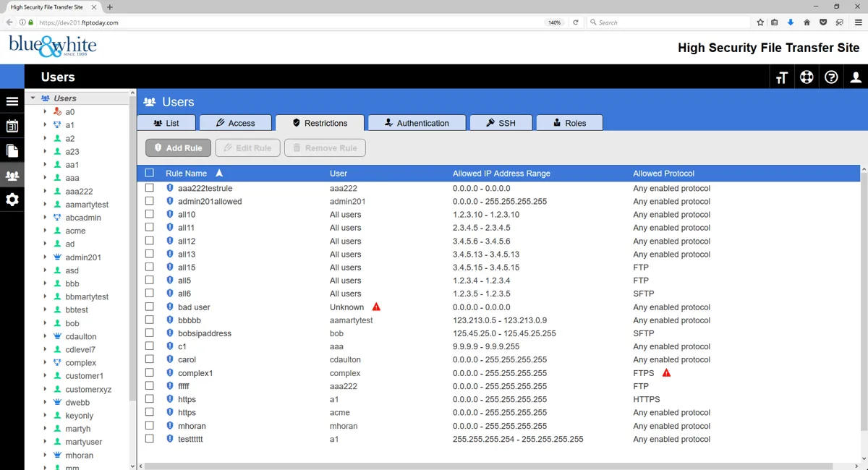Viewport: 868px width, 470px height.
Task: Open the user profile icon in header
Action: pos(856,77)
